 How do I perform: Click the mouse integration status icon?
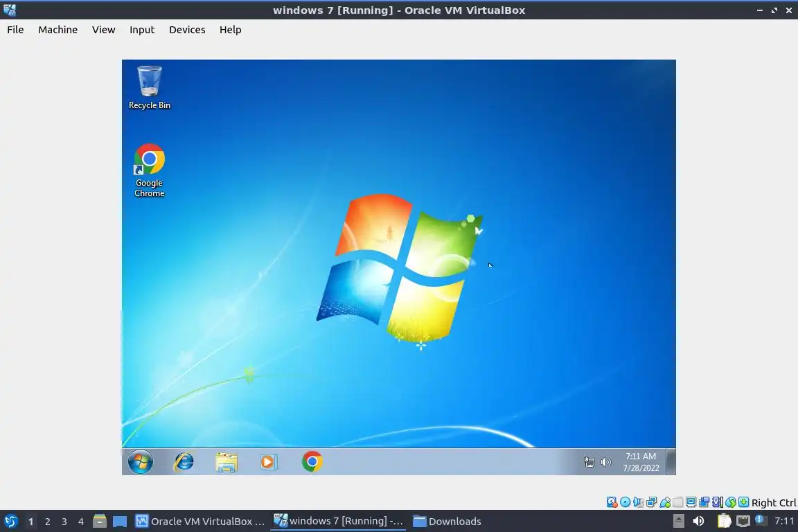click(x=731, y=502)
